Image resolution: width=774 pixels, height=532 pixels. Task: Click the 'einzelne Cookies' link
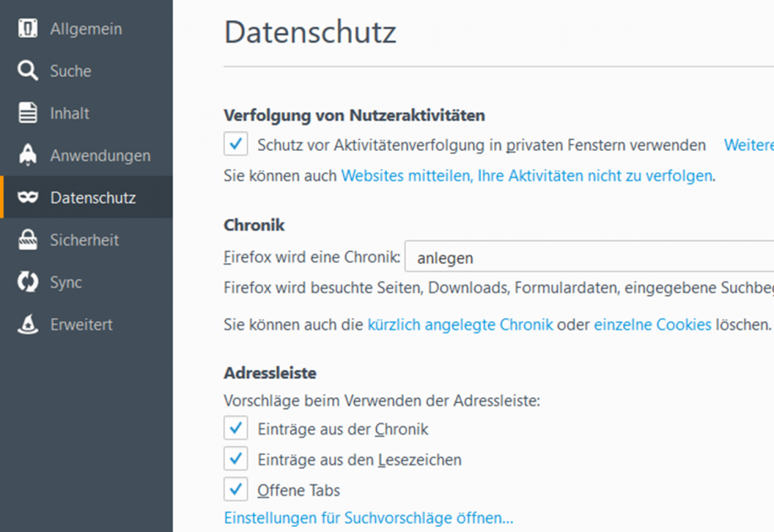(653, 325)
